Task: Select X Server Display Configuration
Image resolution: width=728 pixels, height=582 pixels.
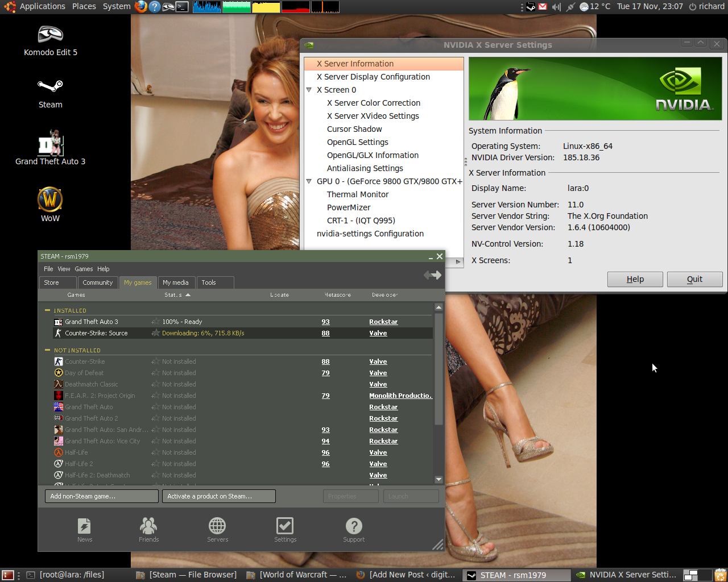Action: pos(373,77)
